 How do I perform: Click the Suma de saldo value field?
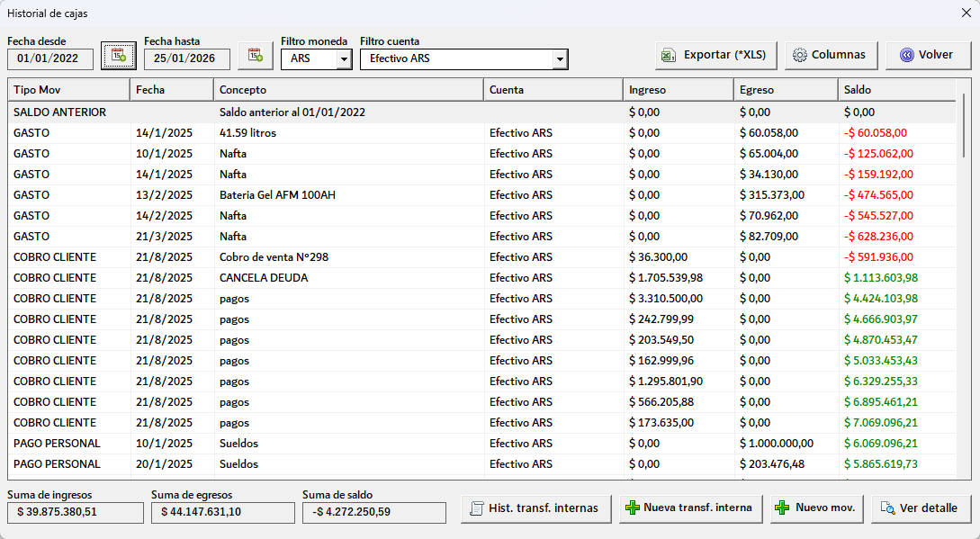click(373, 512)
